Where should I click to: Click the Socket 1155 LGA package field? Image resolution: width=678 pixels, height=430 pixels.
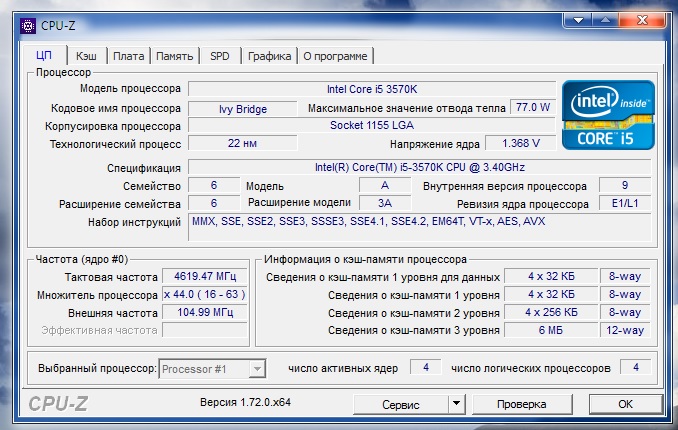372,125
